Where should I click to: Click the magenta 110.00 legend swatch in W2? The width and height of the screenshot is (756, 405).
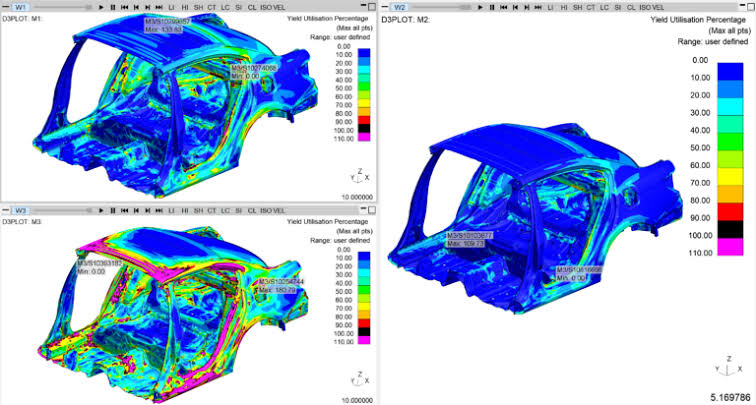pyautogui.click(x=730, y=246)
